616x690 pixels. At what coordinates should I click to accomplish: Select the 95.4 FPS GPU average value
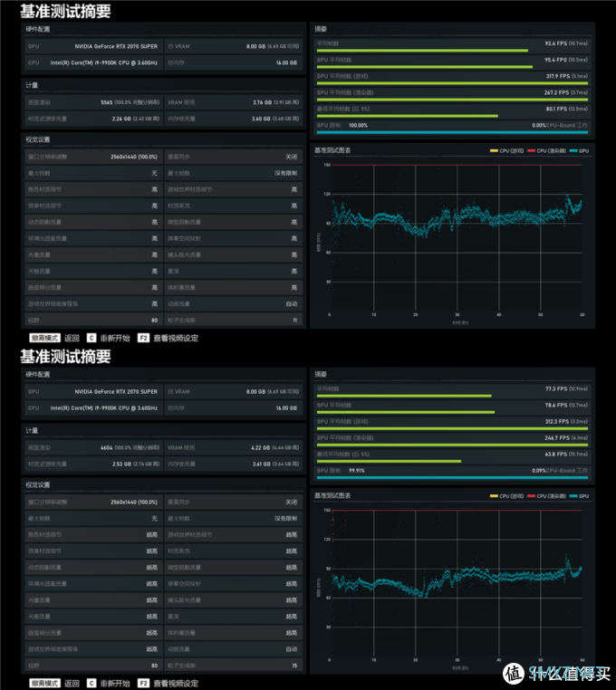point(555,60)
